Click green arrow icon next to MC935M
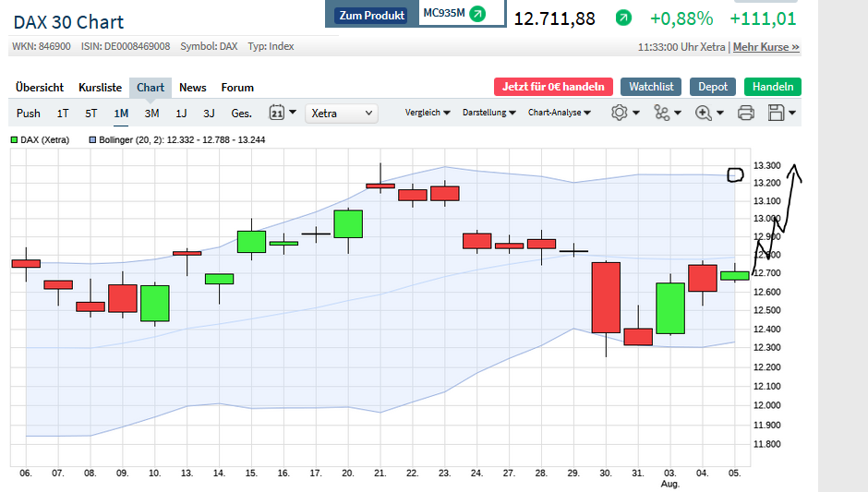The image size is (868, 492). (477, 13)
